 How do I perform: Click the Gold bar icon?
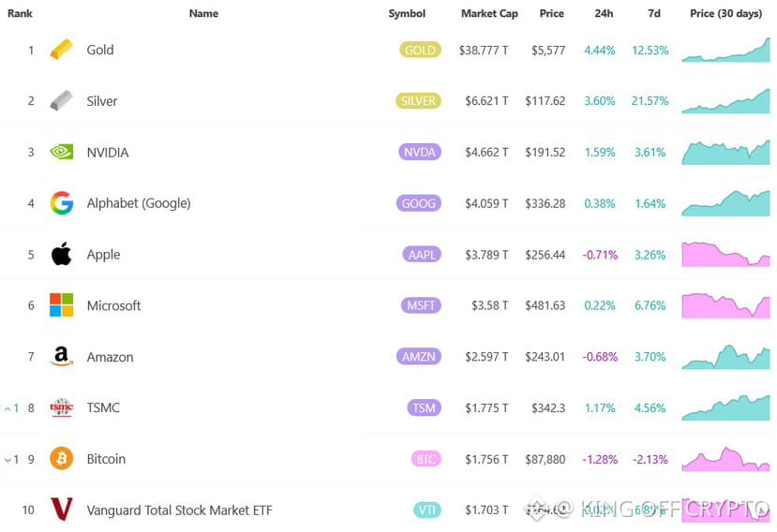pos(61,50)
